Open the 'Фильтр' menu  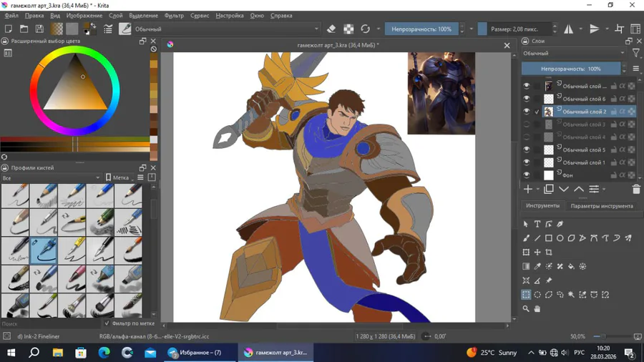pos(174,15)
